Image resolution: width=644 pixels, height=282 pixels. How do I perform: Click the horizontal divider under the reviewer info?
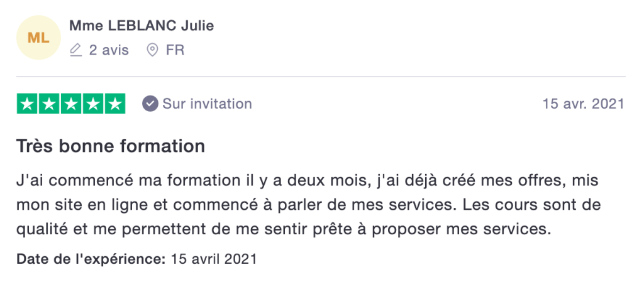click(x=321, y=77)
